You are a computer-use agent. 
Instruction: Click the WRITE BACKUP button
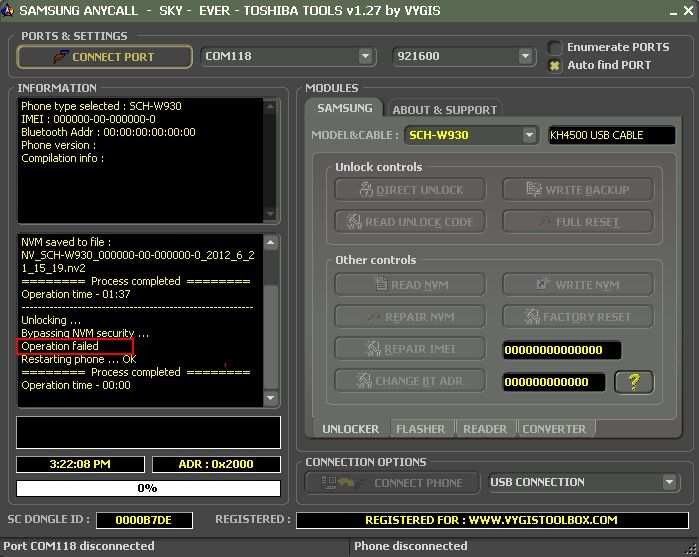click(x=578, y=190)
